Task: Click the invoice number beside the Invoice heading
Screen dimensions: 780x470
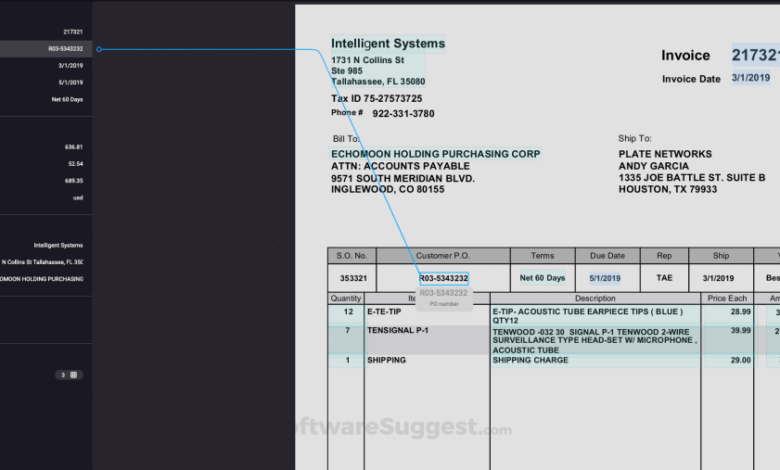Action: tap(755, 55)
